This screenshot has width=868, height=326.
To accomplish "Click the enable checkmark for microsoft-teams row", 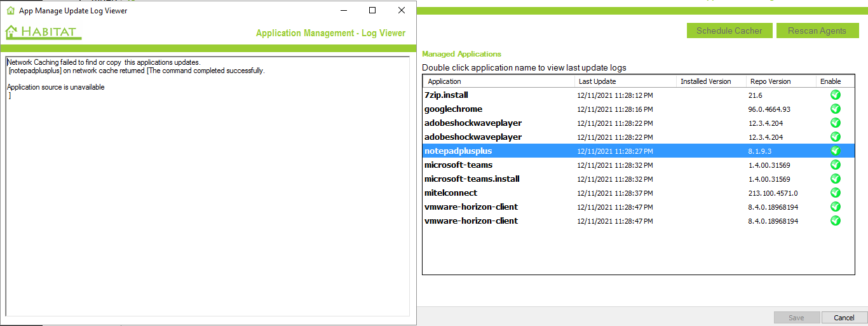I will coord(835,165).
